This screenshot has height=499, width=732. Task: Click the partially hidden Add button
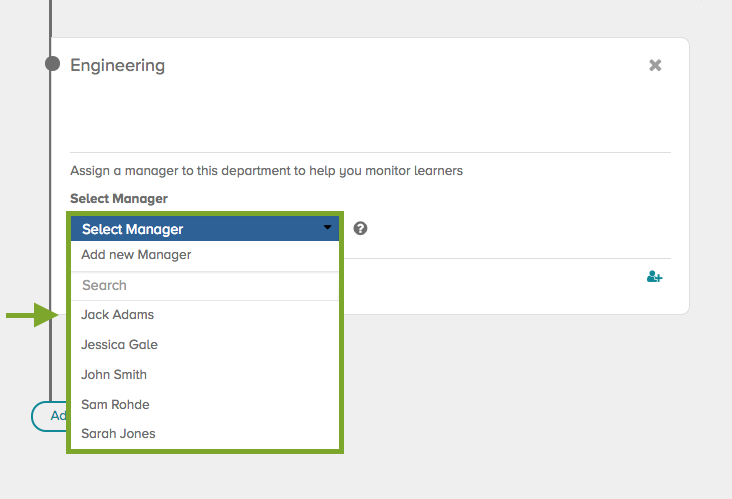point(49,416)
